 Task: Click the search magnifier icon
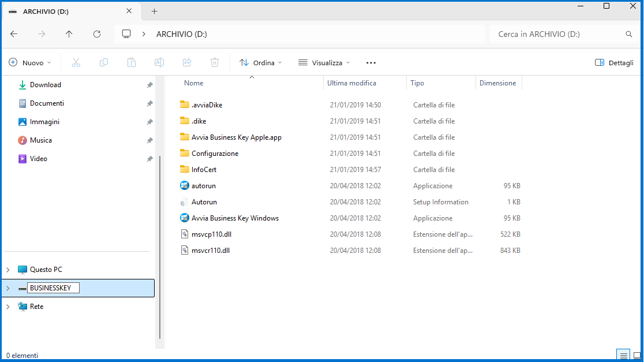click(629, 34)
